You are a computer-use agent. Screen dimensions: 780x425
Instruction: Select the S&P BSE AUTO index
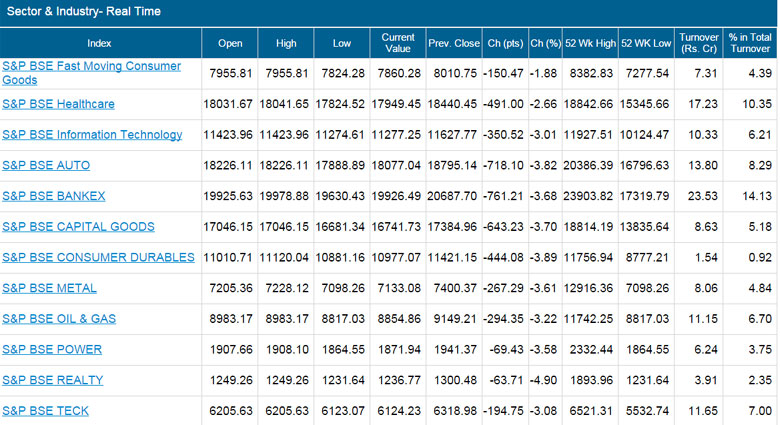(46, 165)
